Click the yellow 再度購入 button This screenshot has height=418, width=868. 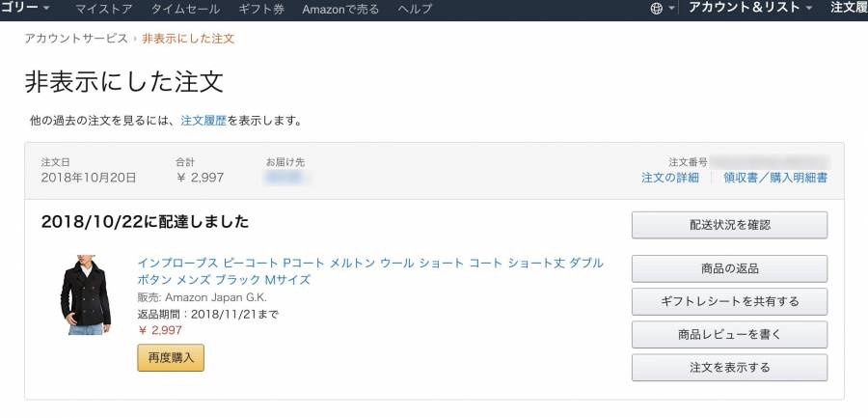tap(171, 357)
